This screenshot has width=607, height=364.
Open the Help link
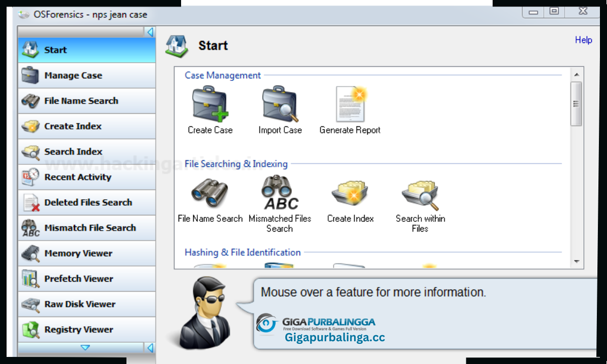pos(583,40)
